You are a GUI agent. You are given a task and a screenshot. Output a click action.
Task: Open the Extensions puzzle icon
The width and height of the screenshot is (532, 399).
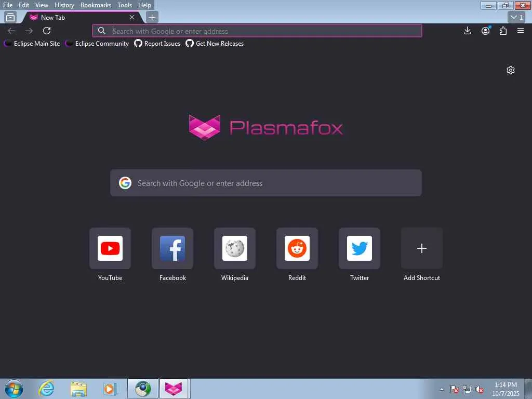[503, 31]
